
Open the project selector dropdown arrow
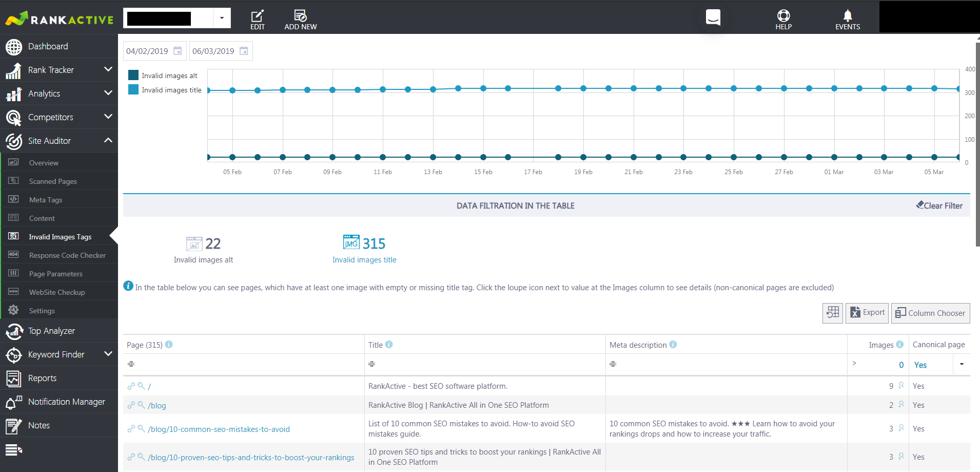tap(222, 18)
